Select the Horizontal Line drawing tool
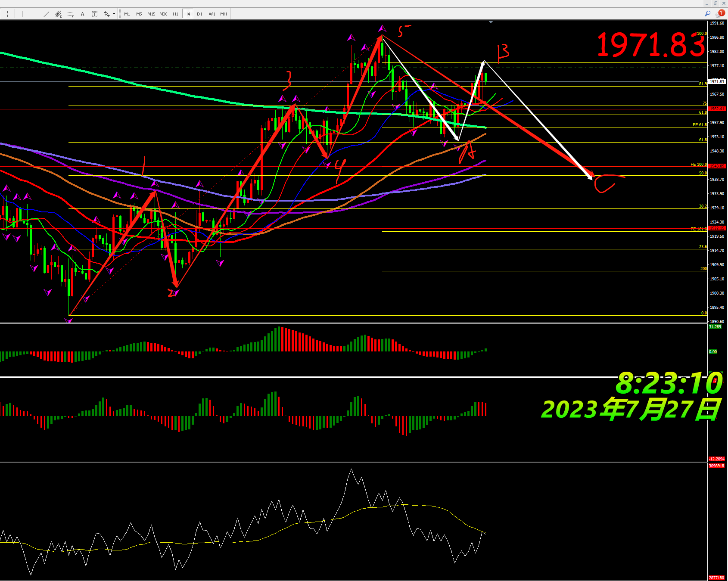Screen dimensions: 728x581 34,14
